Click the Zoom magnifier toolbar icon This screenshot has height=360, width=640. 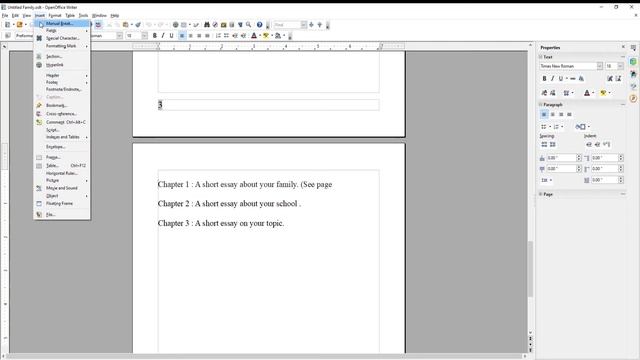[248, 25]
